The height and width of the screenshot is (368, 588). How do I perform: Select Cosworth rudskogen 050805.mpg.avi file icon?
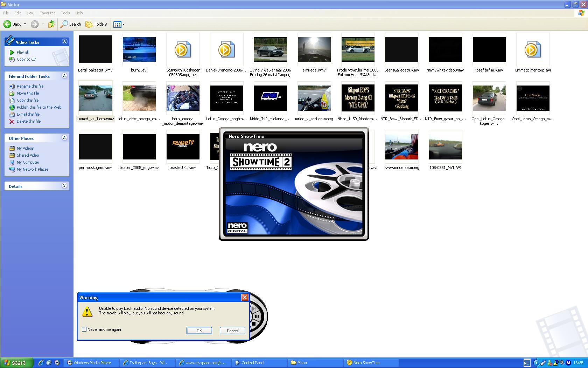(183, 49)
